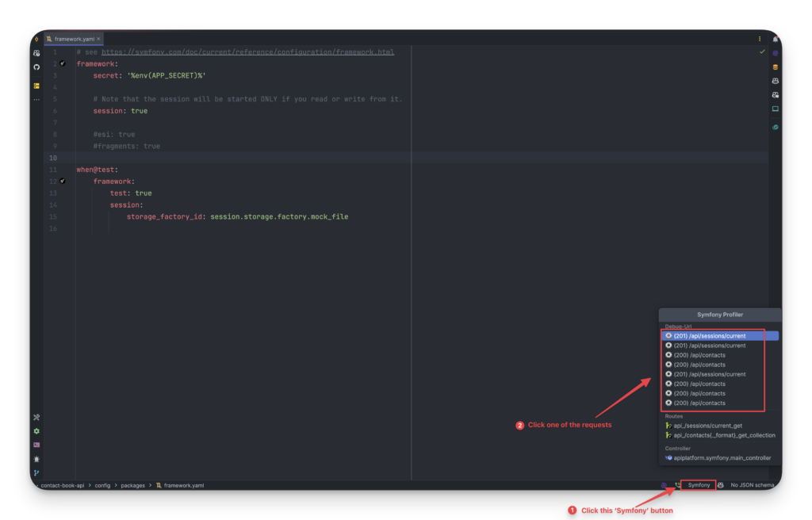812x520 pixels.
Task: Click the green phone icon in status bar
Action: [x=677, y=485]
